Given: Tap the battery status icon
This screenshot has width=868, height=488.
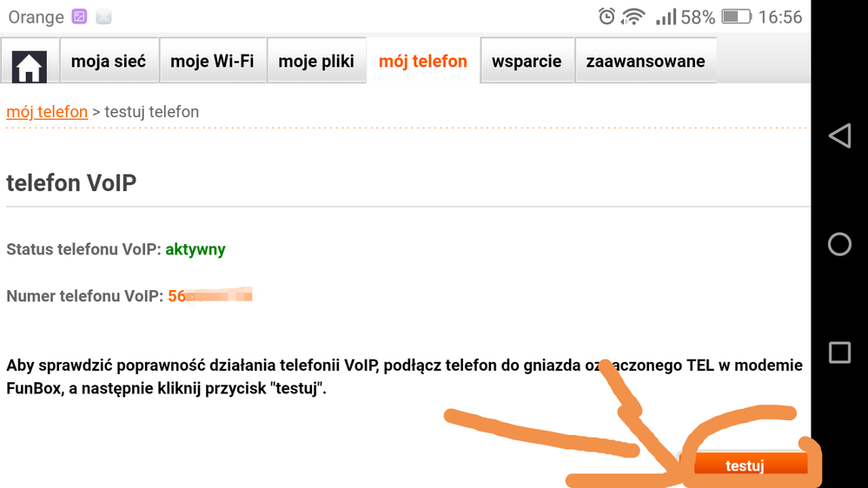Looking at the screenshot, I should 736,16.
